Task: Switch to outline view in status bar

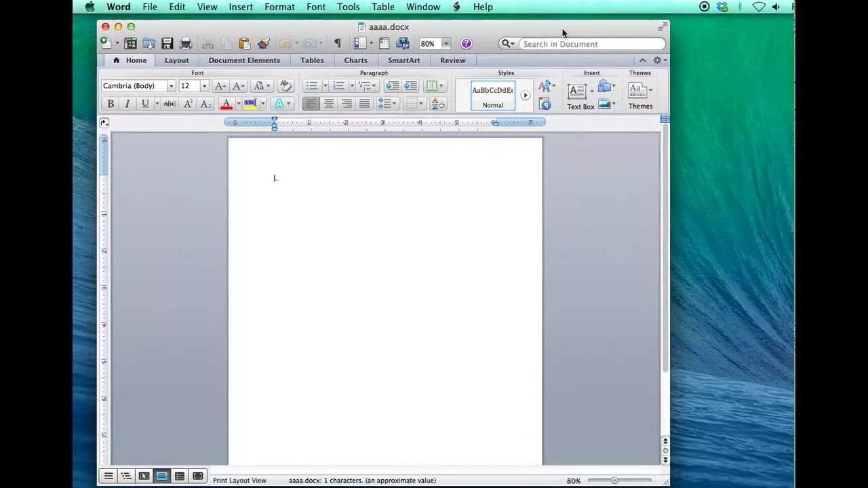Action: pyautogui.click(x=125, y=476)
